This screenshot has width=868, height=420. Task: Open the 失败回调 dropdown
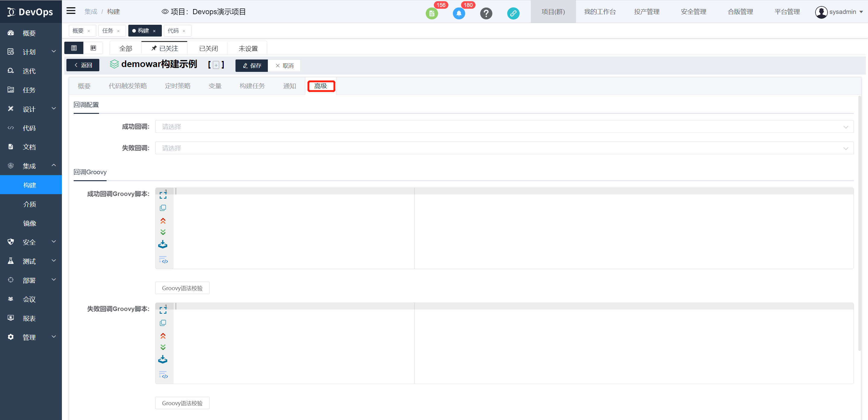pos(504,148)
